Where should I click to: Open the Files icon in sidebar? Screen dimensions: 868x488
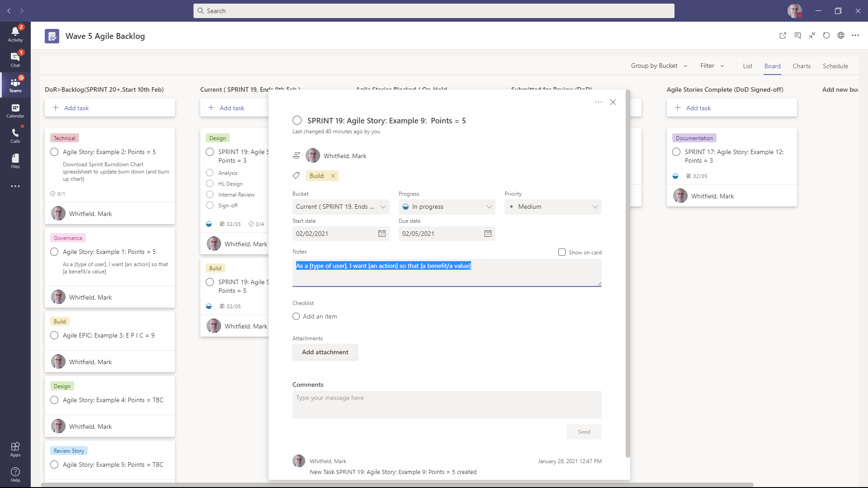(15, 160)
